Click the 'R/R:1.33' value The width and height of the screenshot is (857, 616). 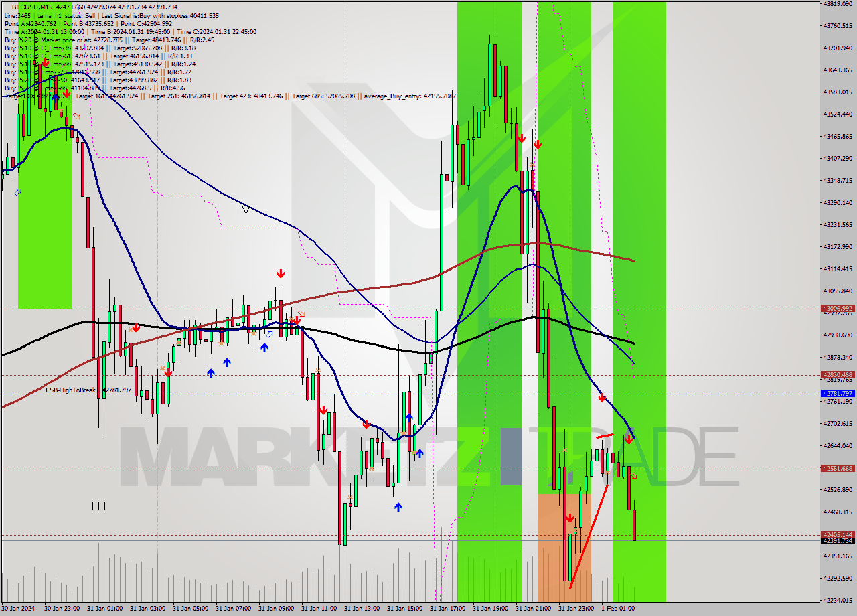pyautogui.click(x=181, y=56)
